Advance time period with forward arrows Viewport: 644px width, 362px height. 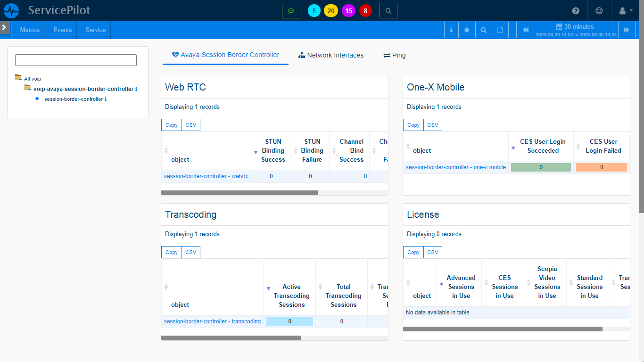(x=626, y=30)
